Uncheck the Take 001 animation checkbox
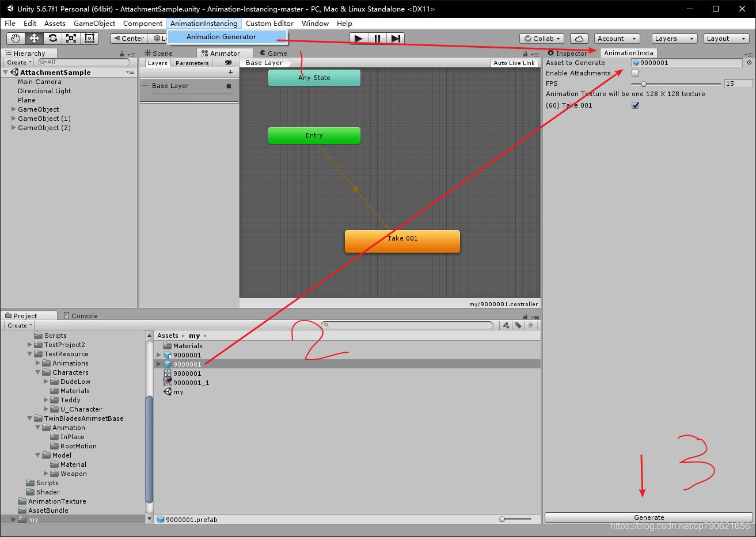Screen dimensions: 756x537 point(635,105)
